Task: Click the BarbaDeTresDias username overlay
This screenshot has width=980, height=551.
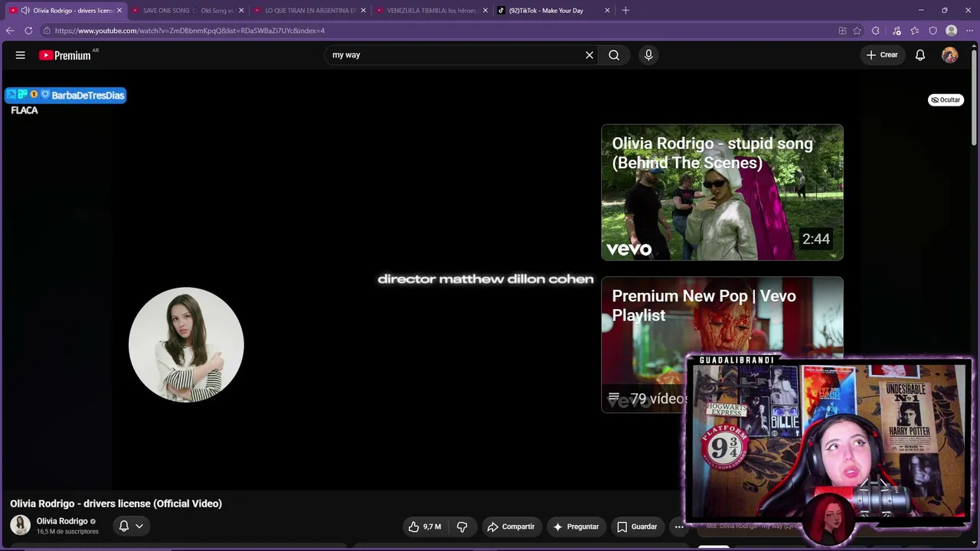Action: 87,95
